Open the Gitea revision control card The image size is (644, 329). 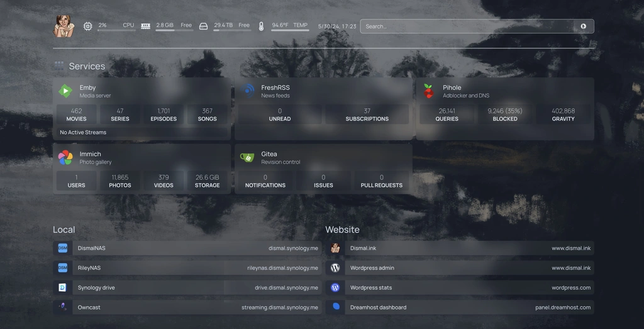point(323,169)
